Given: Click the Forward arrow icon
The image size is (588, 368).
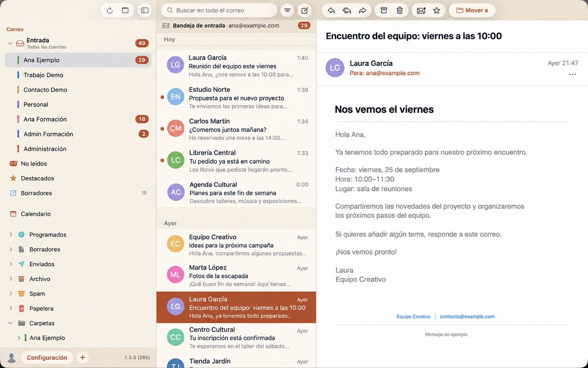Looking at the screenshot, I should [363, 10].
